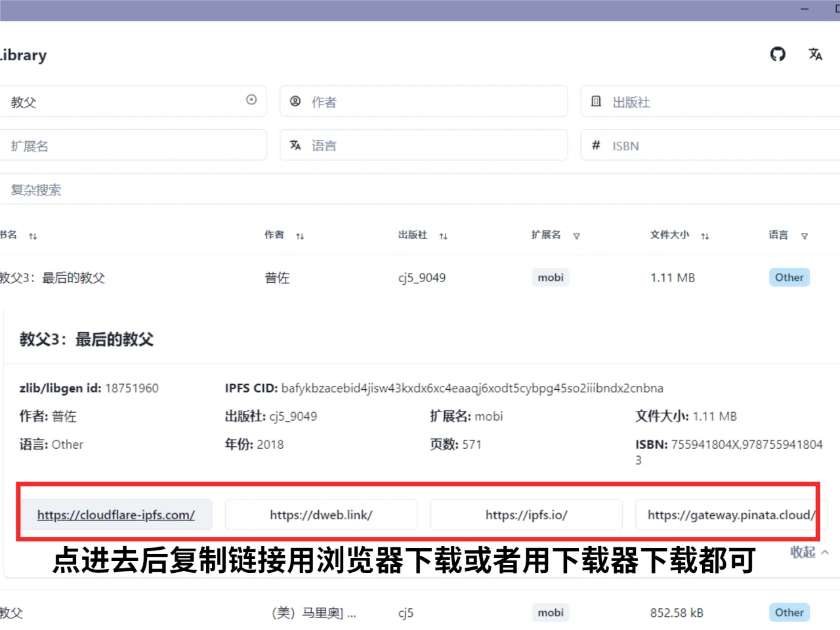
Task: Focus the 出版社 input field
Action: point(711,102)
